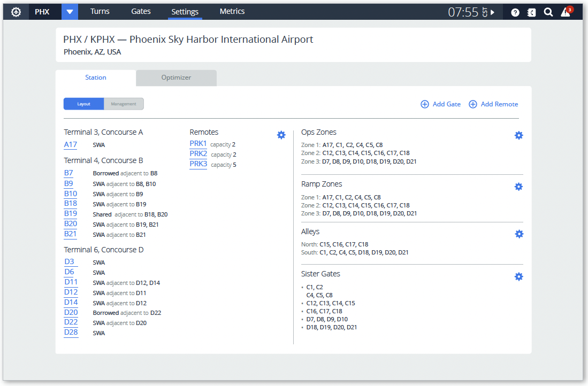The image size is (588, 386).
Task: Click the Add Gate button
Action: [x=441, y=104]
